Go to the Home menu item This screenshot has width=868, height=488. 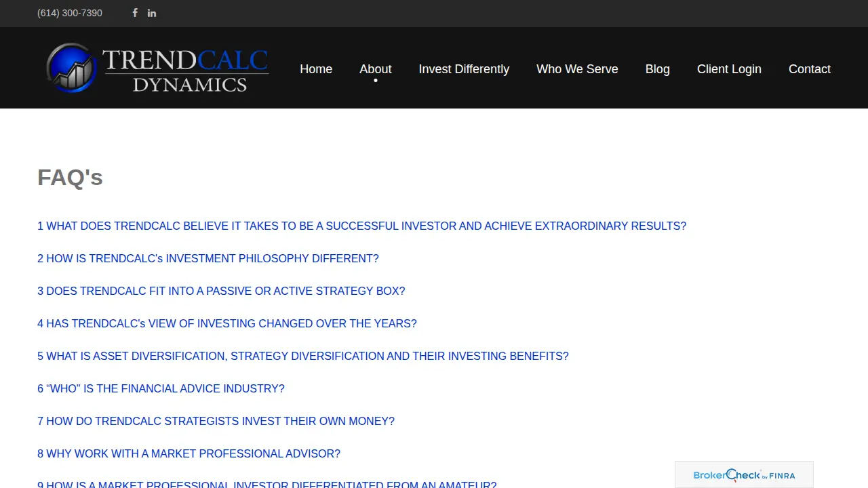[x=316, y=69]
